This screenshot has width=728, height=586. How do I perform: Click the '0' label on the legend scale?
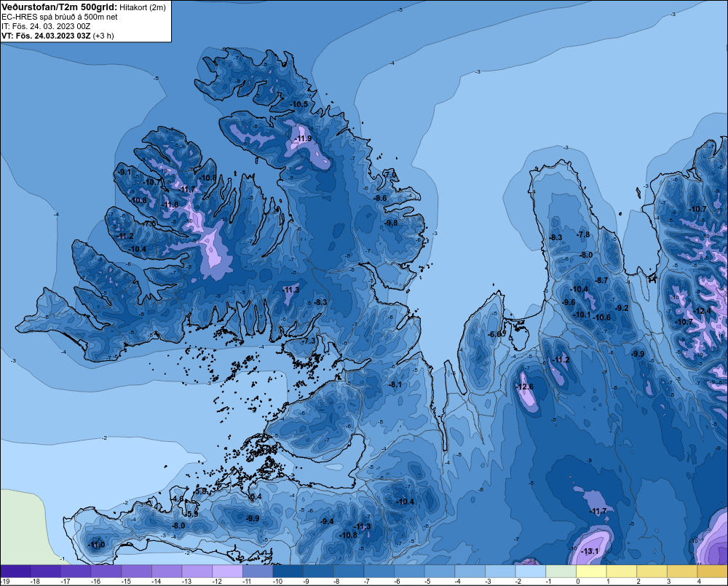tap(578, 582)
